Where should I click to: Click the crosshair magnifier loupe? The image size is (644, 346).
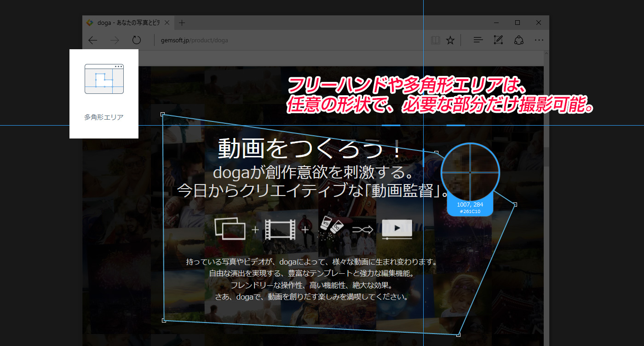pyautogui.click(x=470, y=173)
